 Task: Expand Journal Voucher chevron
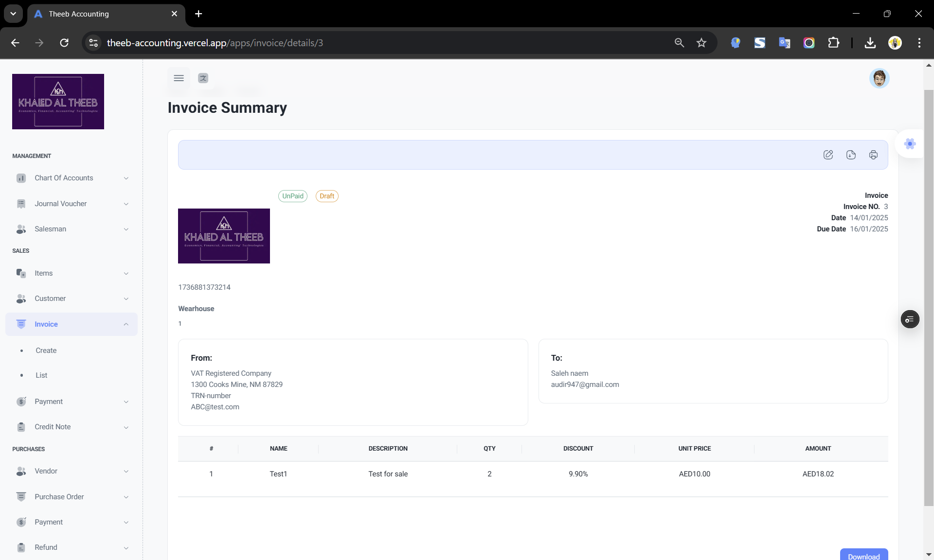point(126,204)
